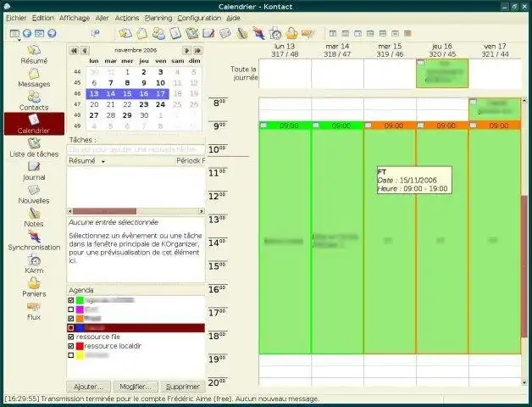Click the synchronisation icon in toolbar
This screenshot has height=407, width=532.
pos(258,33)
